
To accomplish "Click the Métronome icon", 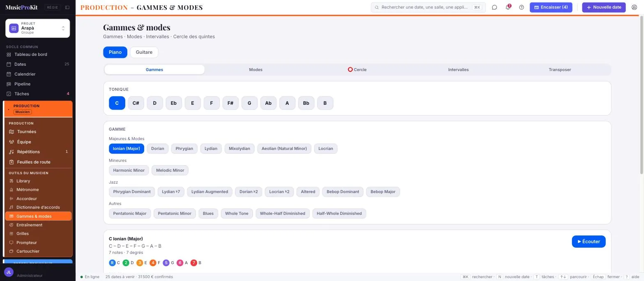I will click(x=11, y=190).
